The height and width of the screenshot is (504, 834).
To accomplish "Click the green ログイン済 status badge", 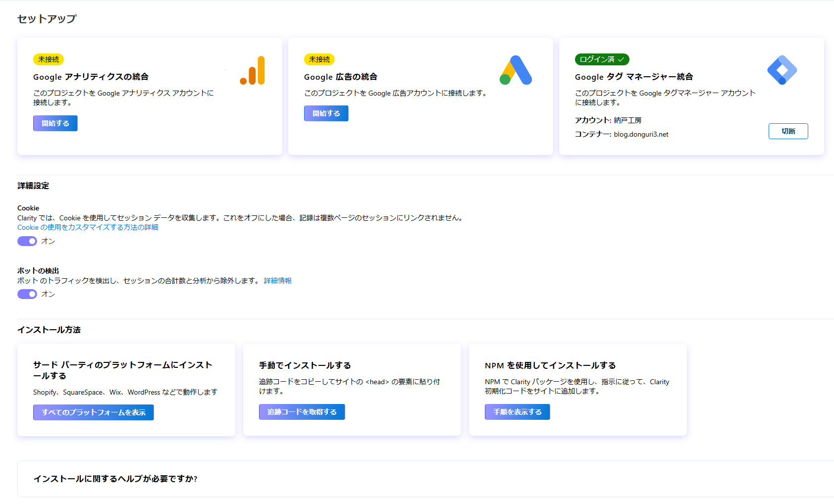I will [602, 59].
